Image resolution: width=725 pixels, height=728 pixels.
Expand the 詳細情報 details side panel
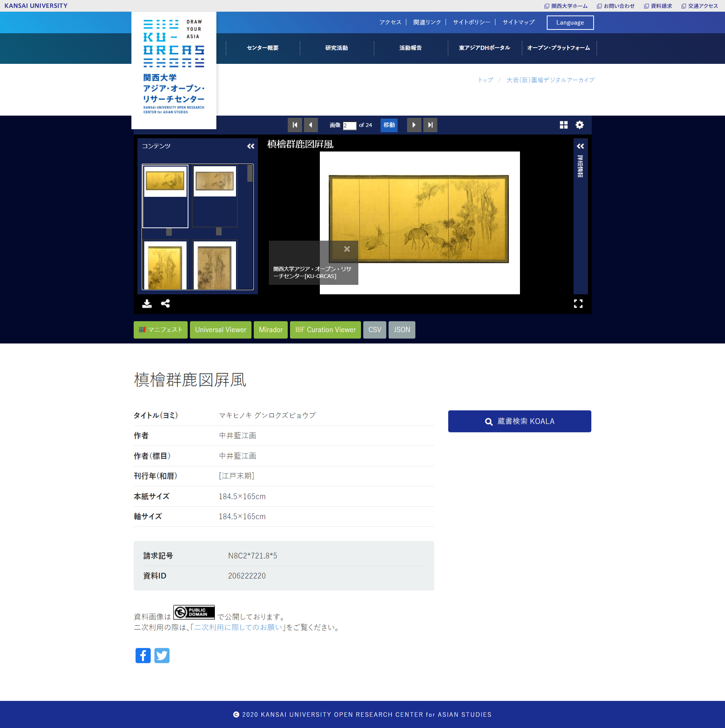(580, 146)
